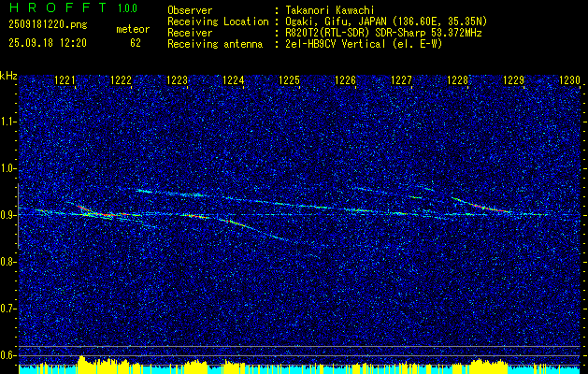Click the Receiving Location field label
Image resolution: width=588 pixels, height=374 pixels.
tap(218, 22)
